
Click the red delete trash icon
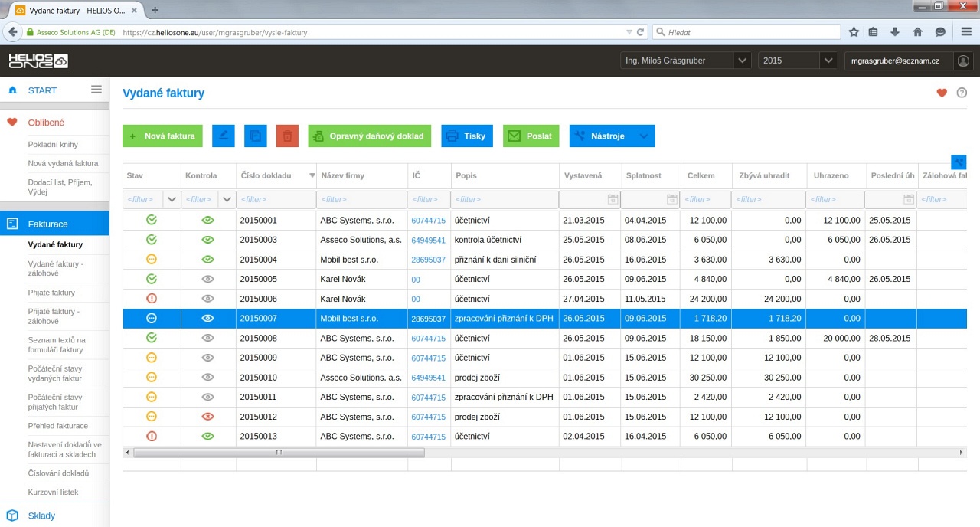(287, 136)
